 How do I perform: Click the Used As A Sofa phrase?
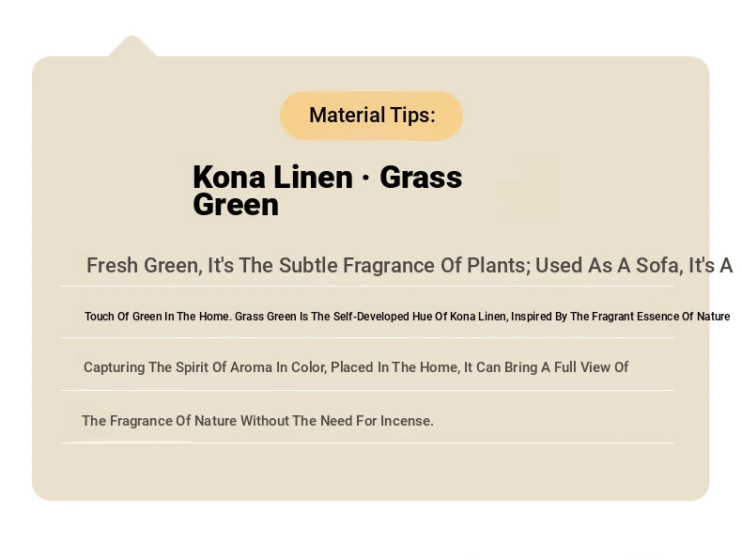tap(609, 266)
